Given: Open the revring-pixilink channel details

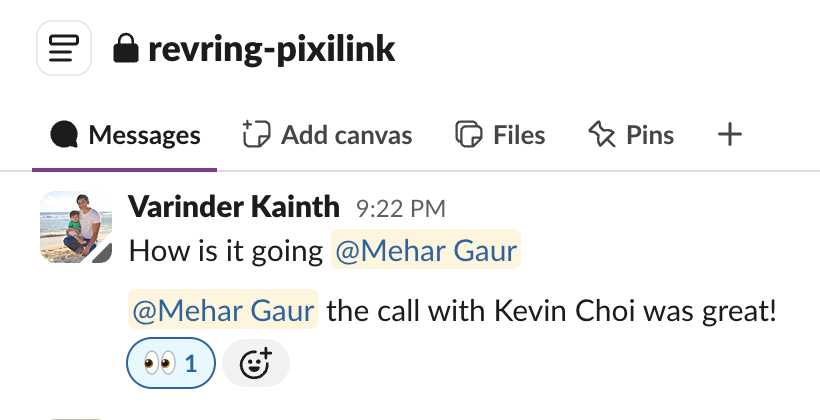Looking at the screenshot, I should pyautogui.click(x=271, y=48).
